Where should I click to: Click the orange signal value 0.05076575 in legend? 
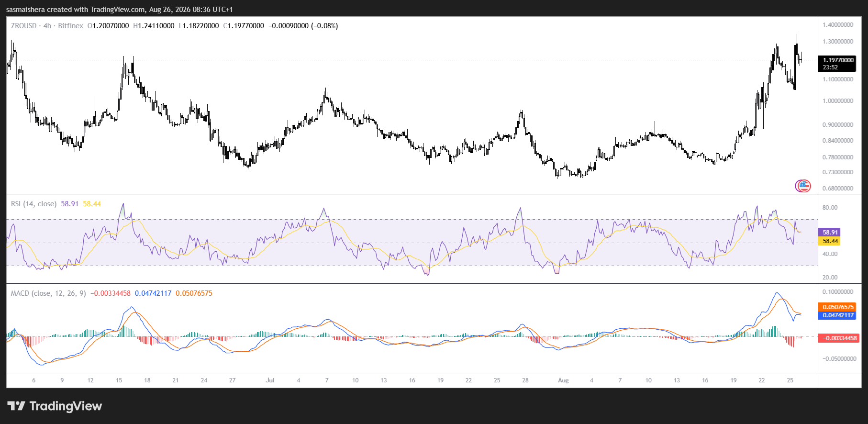point(194,293)
